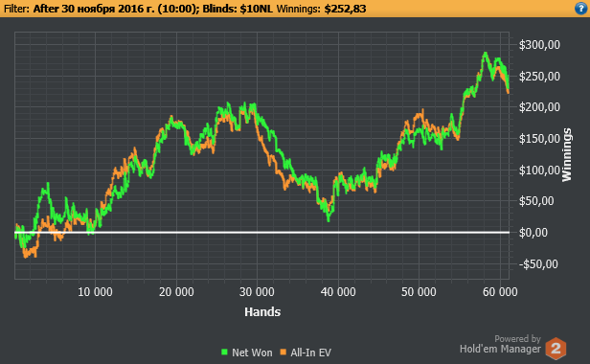Click the $200,00 axis label
Image resolution: width=590 pixels, height=364 pixels.
[539, 107]
